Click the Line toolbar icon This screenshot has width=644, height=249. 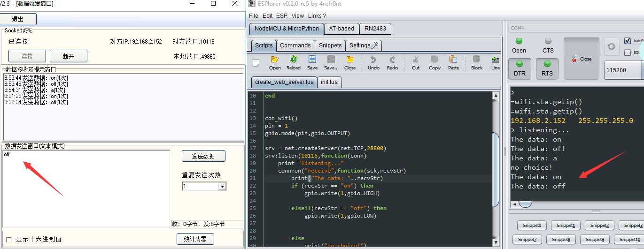point(496,62)
